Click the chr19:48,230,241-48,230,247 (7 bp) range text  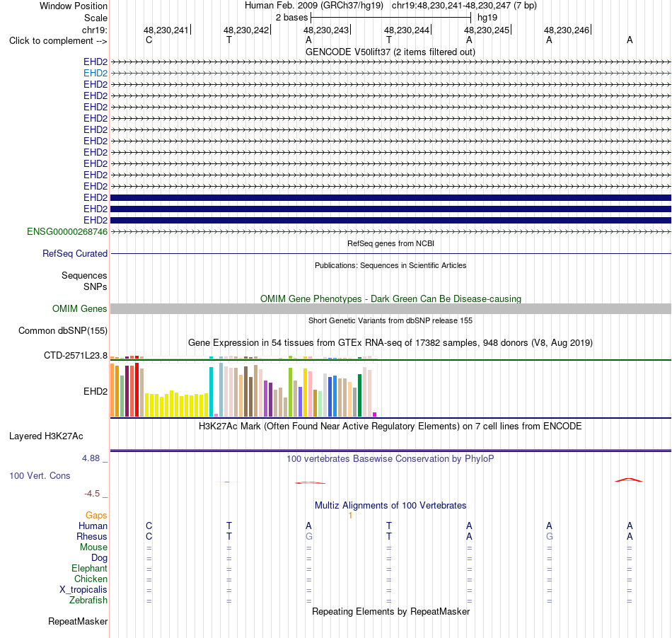[x=464, y=6]
